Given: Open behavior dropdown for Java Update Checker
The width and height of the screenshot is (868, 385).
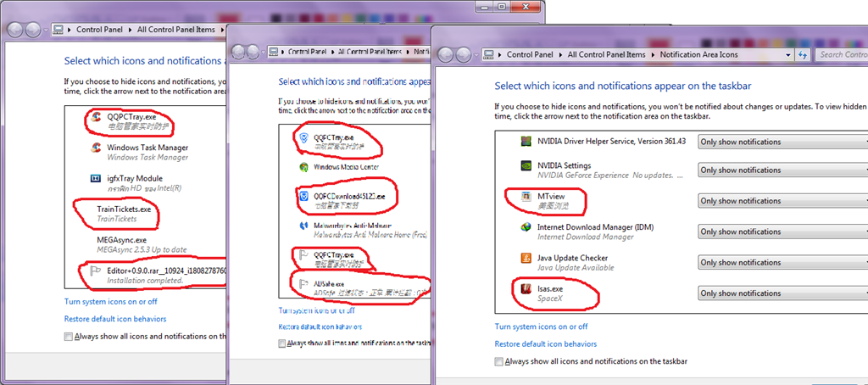Looking at the screenshot, I should click(782, 263).
